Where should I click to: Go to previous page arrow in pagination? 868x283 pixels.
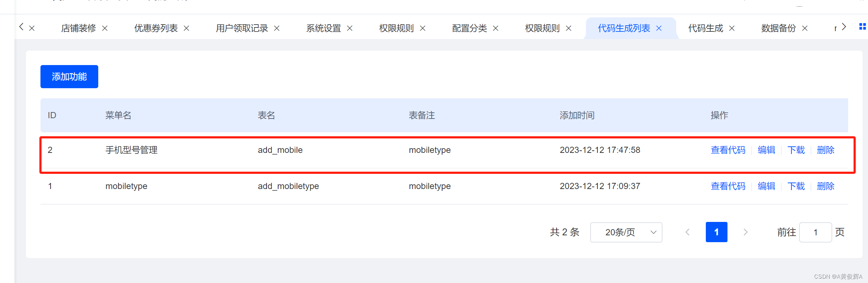point(687,232)
